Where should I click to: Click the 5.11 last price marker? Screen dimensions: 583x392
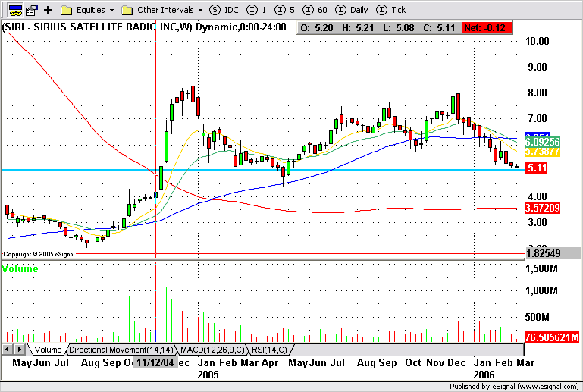pyautogui.click(x=537, y=168)
